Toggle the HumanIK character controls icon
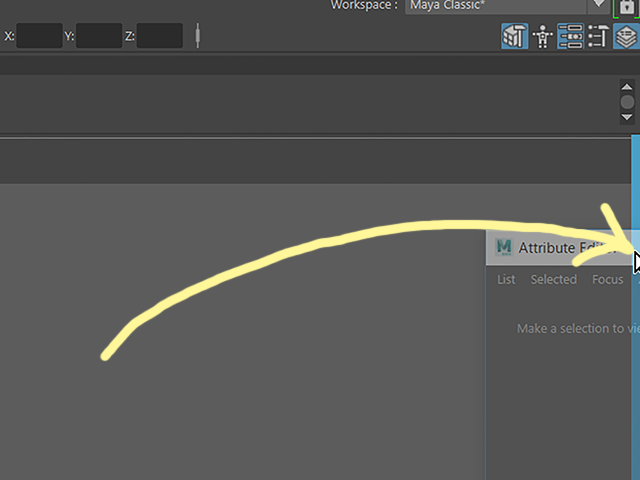This screenshot has width=640, height=480. (542, 36)
